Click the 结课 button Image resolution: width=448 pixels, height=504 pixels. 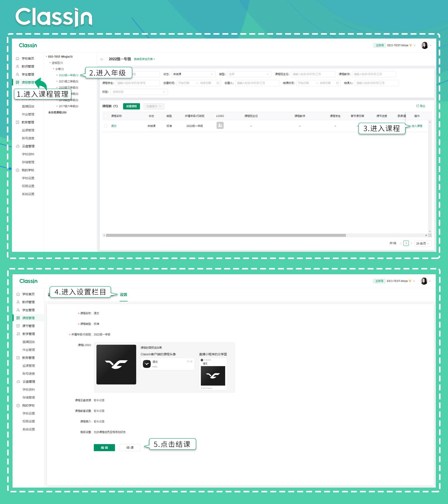130,448
